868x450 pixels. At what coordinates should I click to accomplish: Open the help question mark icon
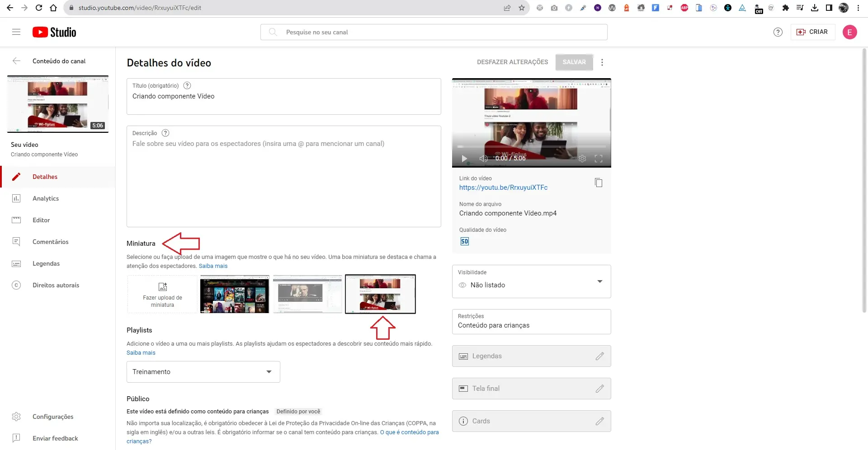coord(778,32)
